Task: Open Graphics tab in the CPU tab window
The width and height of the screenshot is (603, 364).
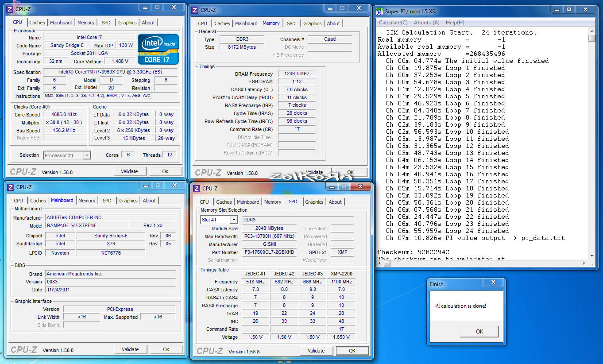Action: 128,23
